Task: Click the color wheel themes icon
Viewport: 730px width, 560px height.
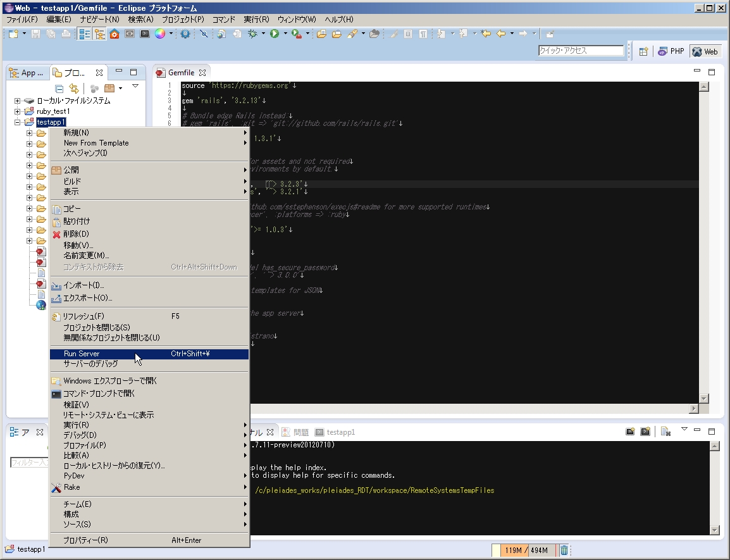Action: [159, 34]
